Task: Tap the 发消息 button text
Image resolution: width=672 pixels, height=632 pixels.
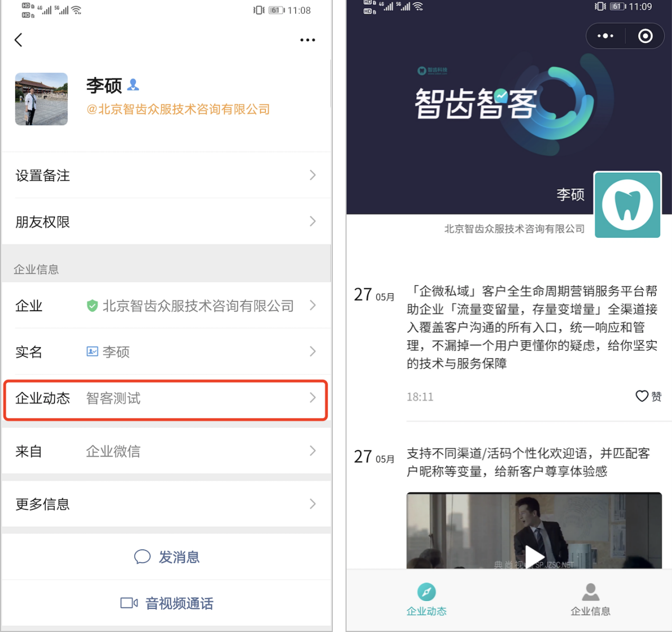Action: point(179,557)
